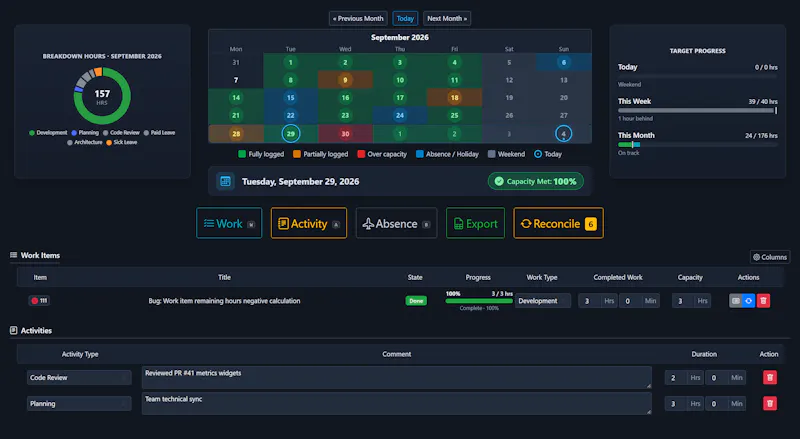Open the Reconcile button
Image resolution: width=800 pixels, height=439 pixels.
pos(558,223)
